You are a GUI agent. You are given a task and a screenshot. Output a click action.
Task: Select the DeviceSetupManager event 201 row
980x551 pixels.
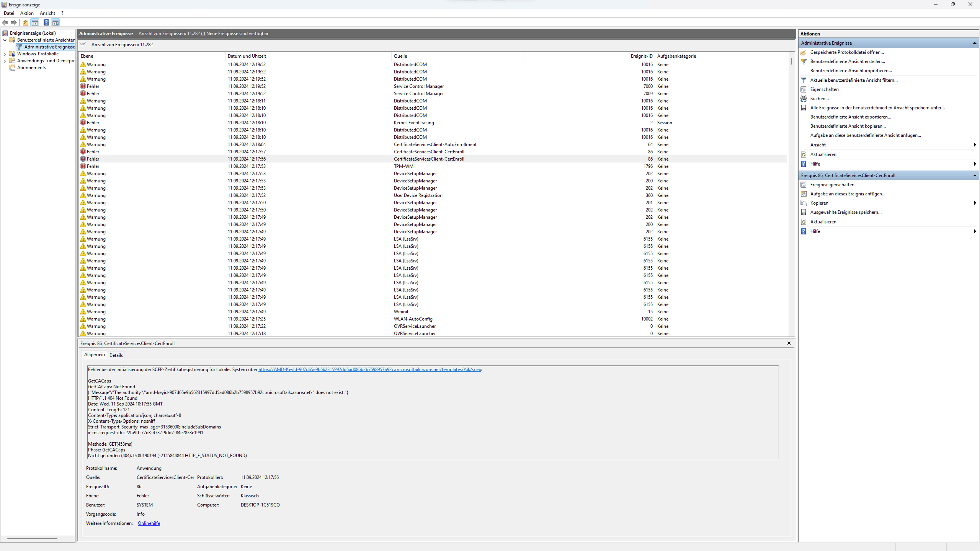(x=433, y=203)
